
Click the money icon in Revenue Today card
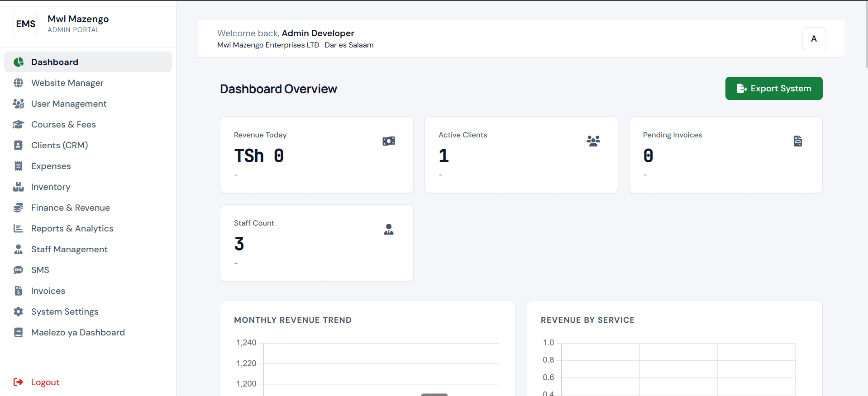pos(389,141)
